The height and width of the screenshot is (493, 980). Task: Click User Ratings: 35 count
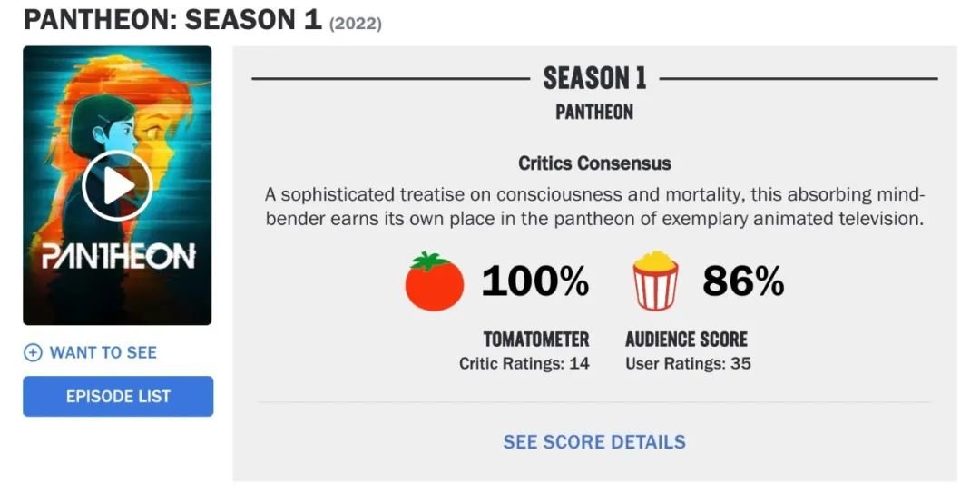(x=688, y=364)
